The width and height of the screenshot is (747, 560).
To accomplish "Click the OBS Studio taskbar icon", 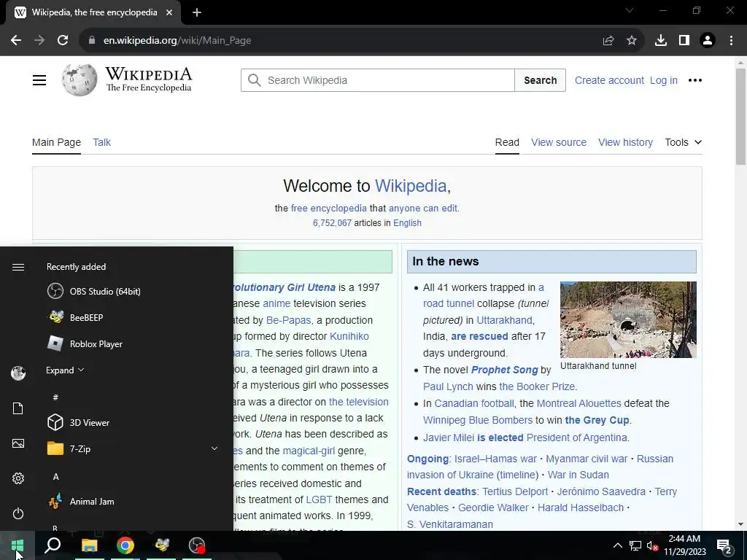I will click(197, 545).
